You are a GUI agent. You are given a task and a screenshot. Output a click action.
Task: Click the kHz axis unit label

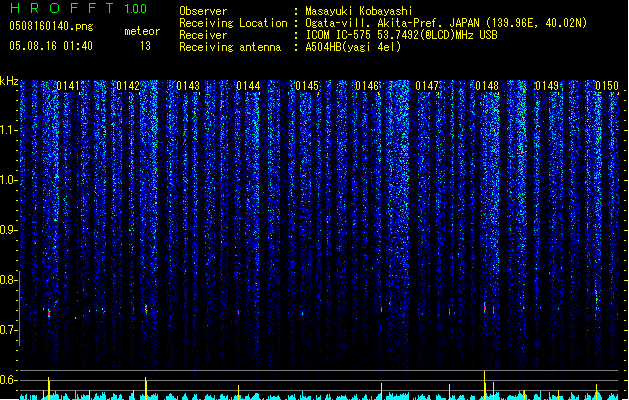(9, 81)
